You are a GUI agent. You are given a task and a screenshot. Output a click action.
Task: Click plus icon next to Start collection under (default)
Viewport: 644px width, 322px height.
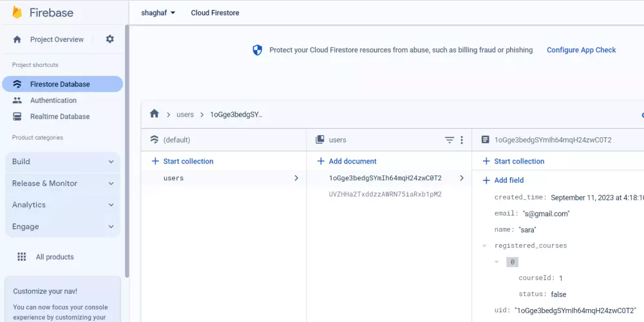[x=155, y=161]
